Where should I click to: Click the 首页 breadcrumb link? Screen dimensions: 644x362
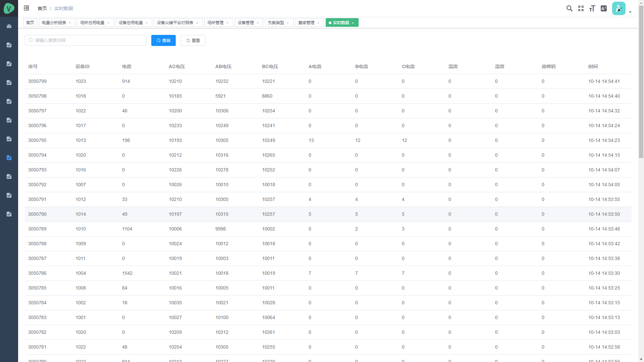click(42, 8)
